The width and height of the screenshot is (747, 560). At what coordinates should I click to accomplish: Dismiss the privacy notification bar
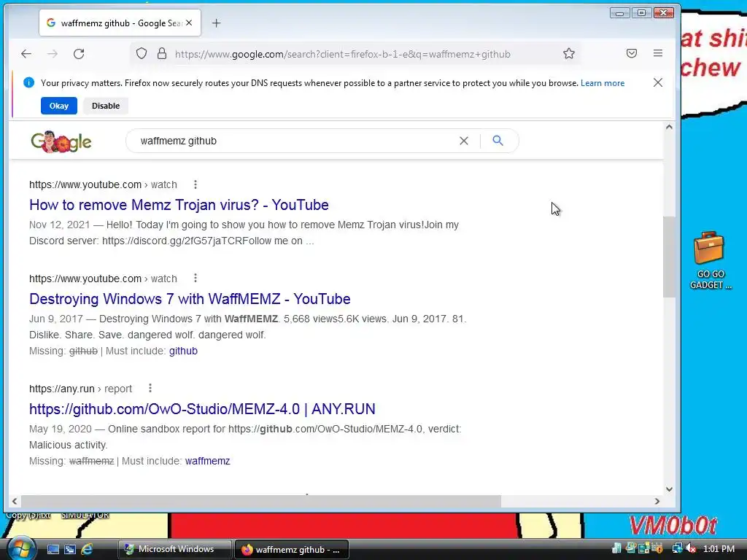coord(658,82)
